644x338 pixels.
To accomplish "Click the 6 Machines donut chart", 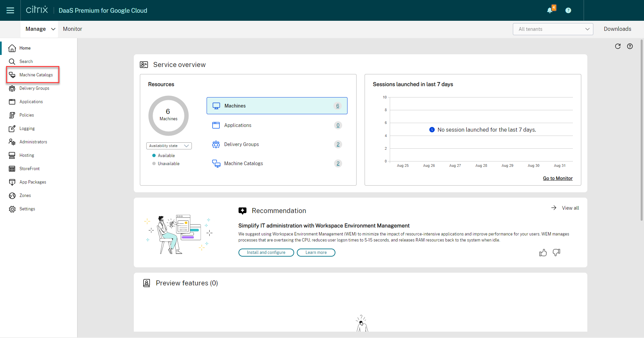I will 168,116.
